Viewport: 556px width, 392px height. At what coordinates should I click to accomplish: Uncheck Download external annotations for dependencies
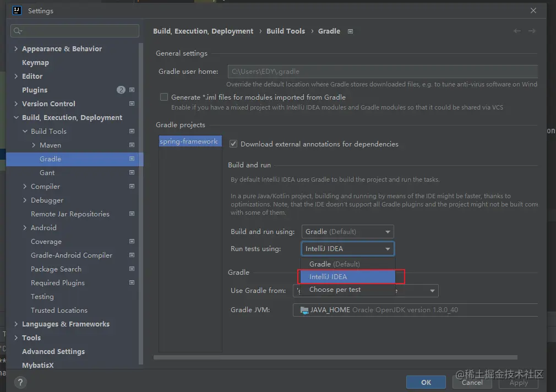tap(233, 144)
